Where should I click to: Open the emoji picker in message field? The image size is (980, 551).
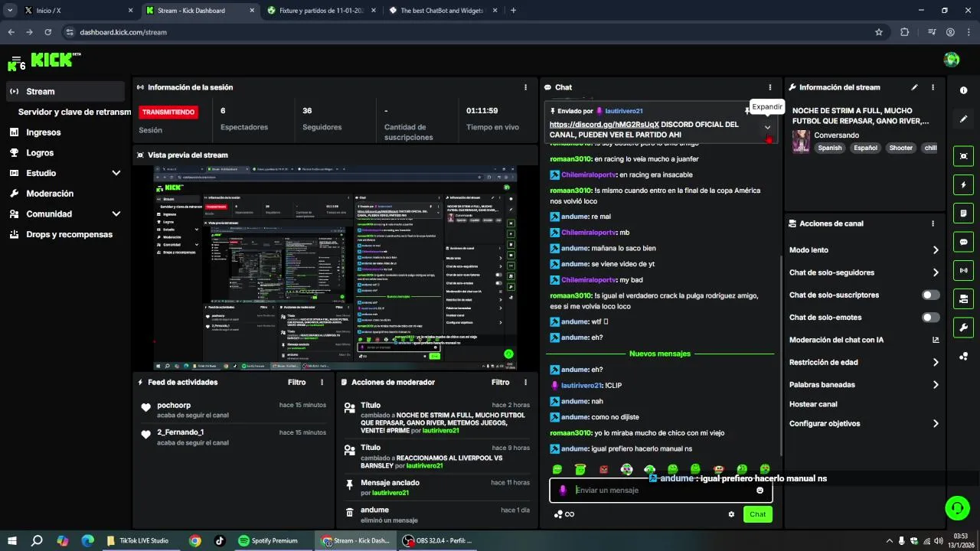tap(759, 491)
